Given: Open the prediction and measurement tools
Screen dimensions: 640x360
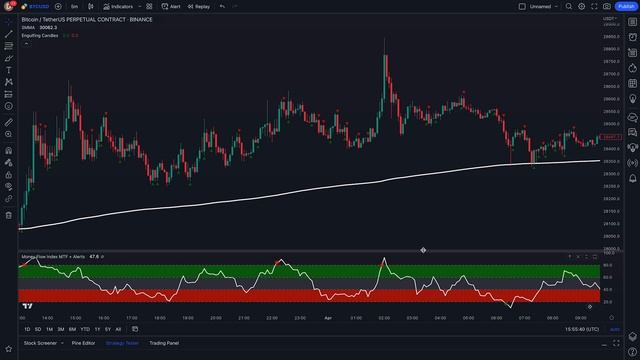Looking at the screenshot, I should click(x=9, y=94).
